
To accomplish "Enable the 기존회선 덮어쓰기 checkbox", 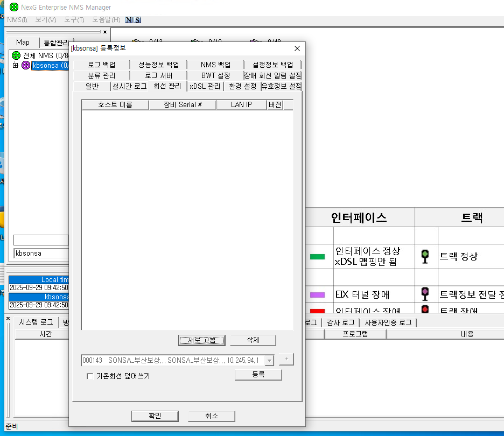I will 90,376.
